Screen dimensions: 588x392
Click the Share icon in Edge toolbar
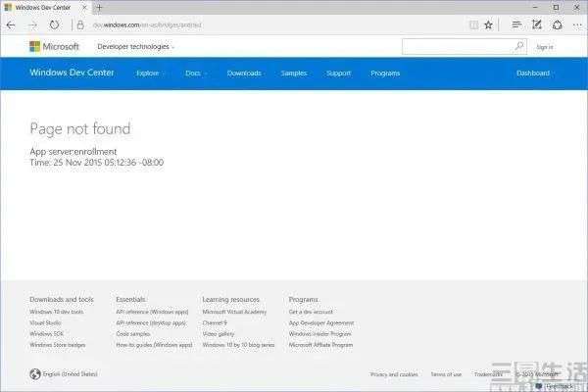(558, 25)
